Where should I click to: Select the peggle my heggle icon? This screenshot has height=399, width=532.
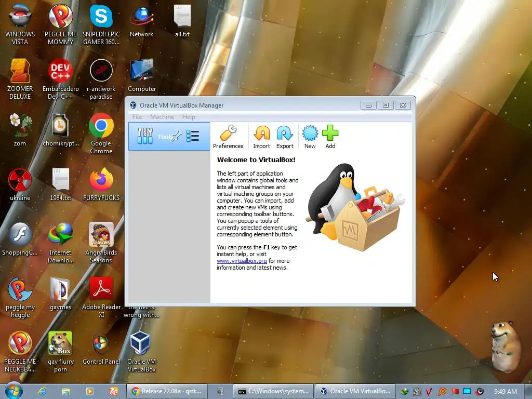click(20, 297)
